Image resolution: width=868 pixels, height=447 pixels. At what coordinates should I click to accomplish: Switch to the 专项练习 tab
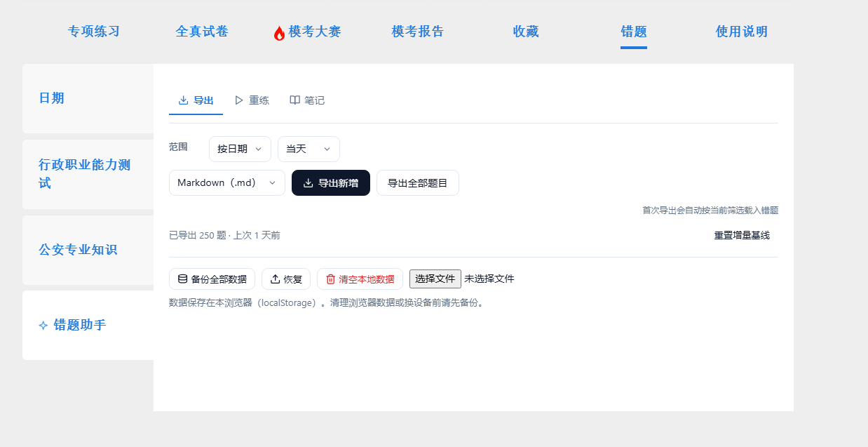[x=94, y=32]
